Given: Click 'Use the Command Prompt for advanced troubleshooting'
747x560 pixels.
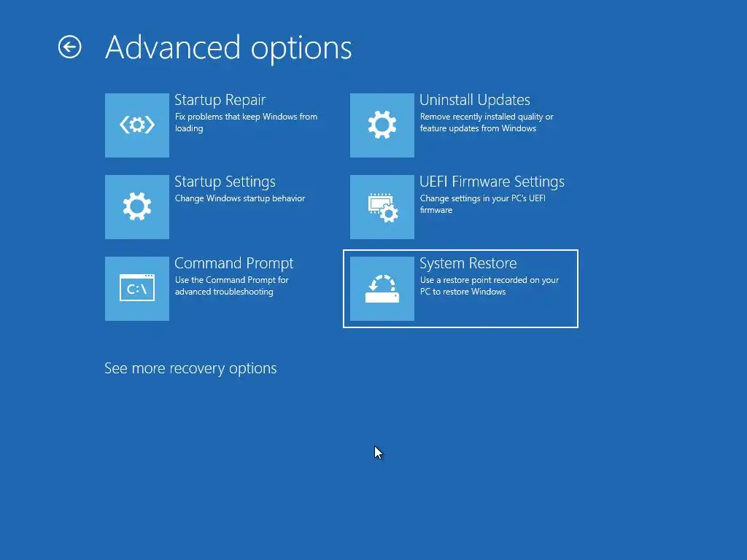Looking at the screenshot, I should 231,286.
